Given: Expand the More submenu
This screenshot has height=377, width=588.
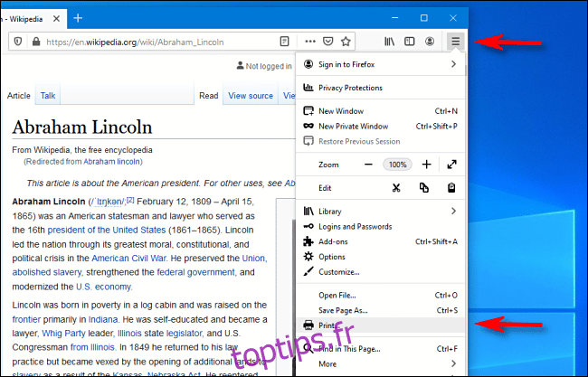Looking at the screenshot, I should 380,363.
